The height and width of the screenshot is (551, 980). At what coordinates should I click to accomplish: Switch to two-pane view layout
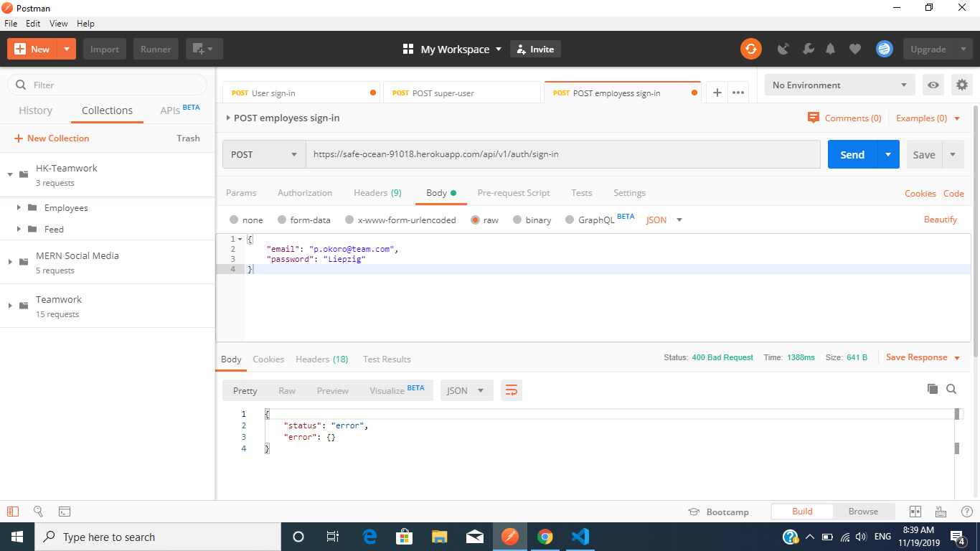915,512
